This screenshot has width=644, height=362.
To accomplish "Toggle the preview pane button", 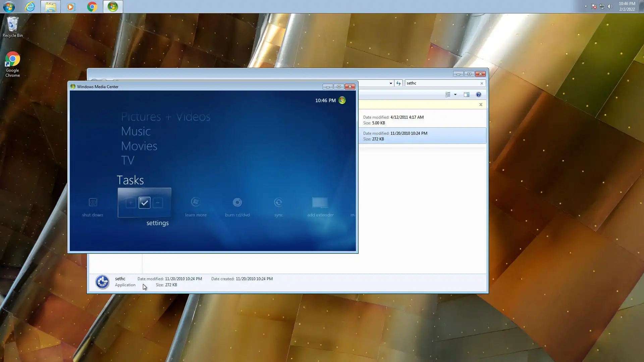I will [466, 95].
